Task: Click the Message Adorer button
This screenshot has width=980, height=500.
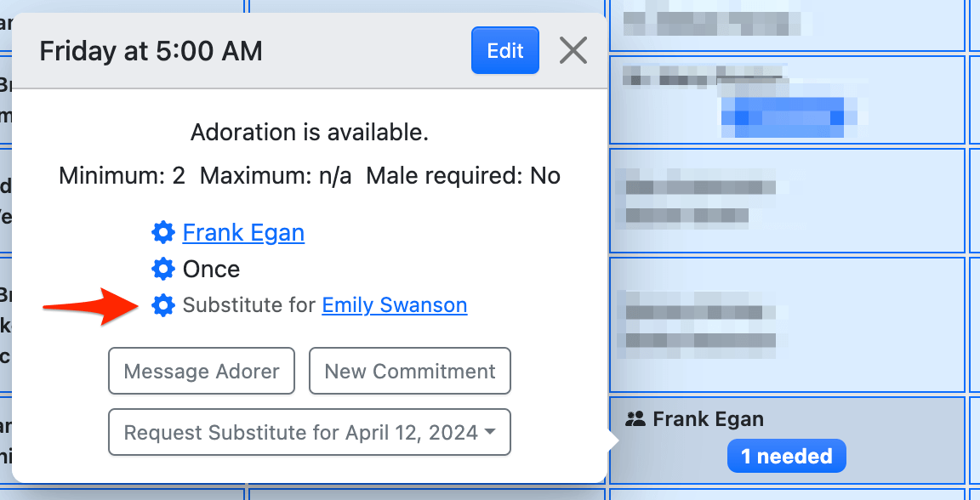Action: [x=202, y=372]
